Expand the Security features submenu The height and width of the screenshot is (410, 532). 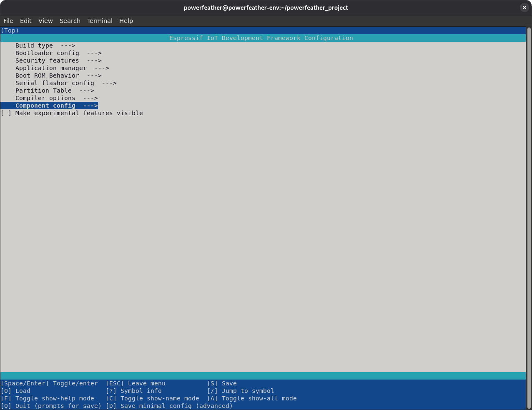[58, 60]
